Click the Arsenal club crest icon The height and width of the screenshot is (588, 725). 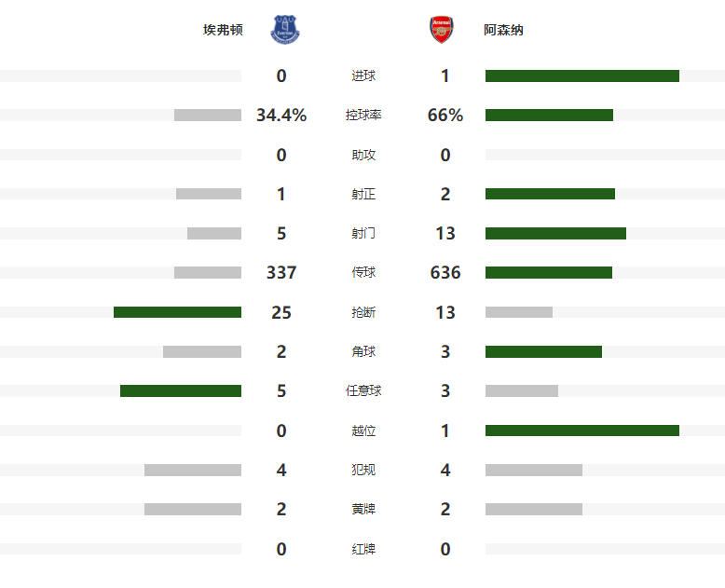(x=440, y=30)
